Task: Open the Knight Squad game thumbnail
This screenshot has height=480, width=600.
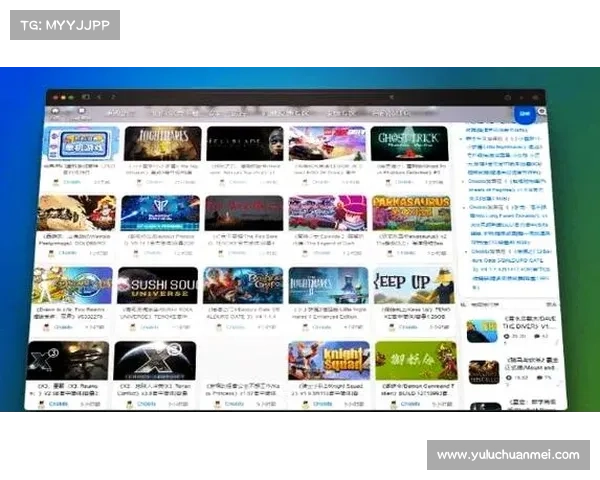Action: 329,360
